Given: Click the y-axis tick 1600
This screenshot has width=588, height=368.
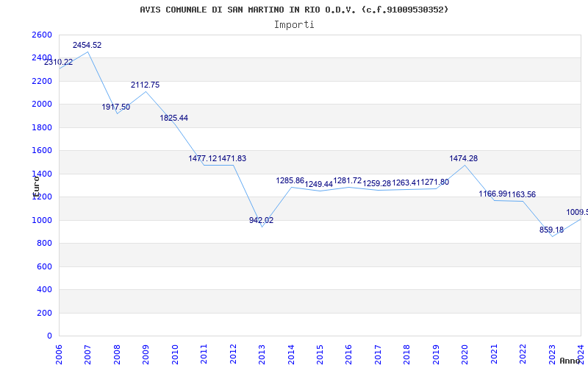Looking at the screenshot, I should 42,151.
